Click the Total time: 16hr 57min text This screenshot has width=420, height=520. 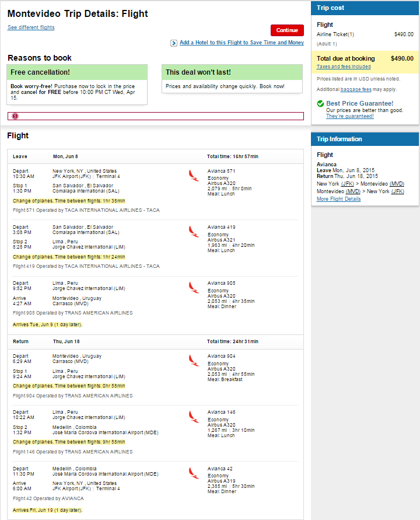click(233, 156)
